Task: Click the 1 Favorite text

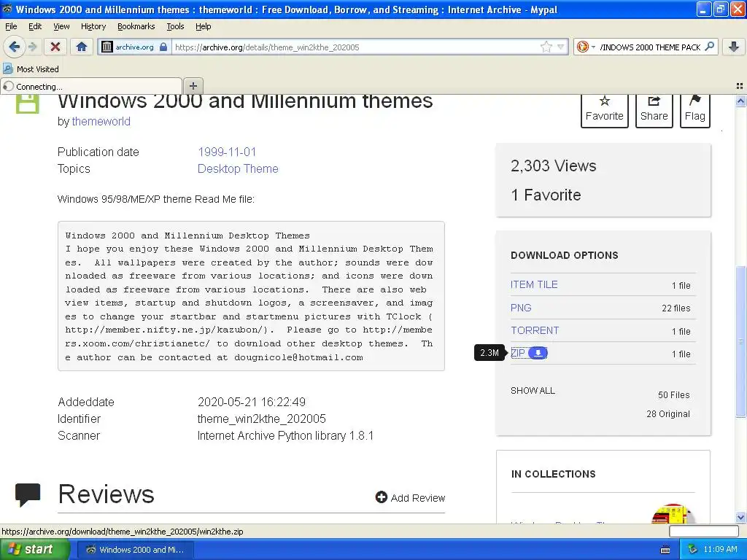Action: 546,195
